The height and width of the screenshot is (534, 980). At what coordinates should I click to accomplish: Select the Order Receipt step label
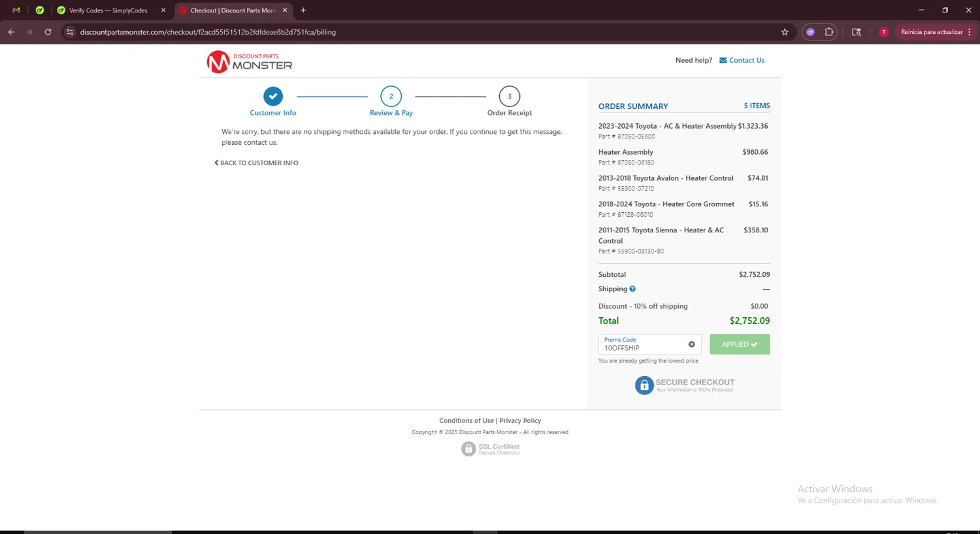510,113
